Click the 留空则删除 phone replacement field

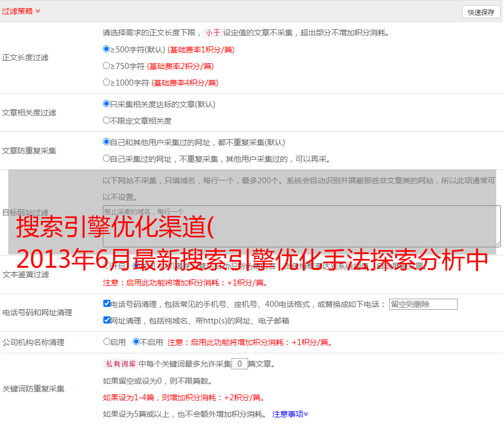[423, 304]
